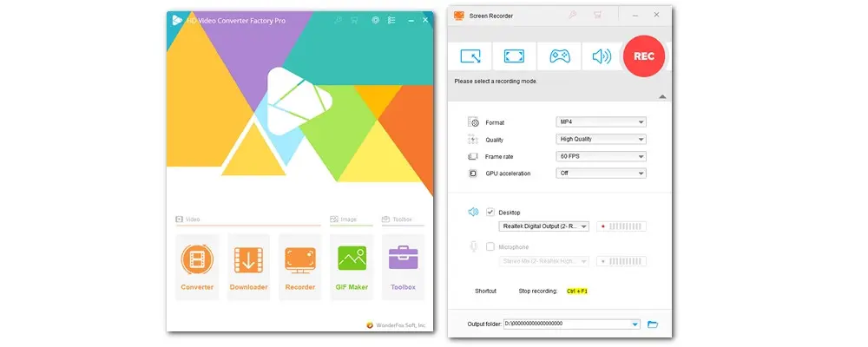Collapse the settings panel with the up arrow
Image resolution: width=868 pixels, height=347 pixels.
click(662, 97)
